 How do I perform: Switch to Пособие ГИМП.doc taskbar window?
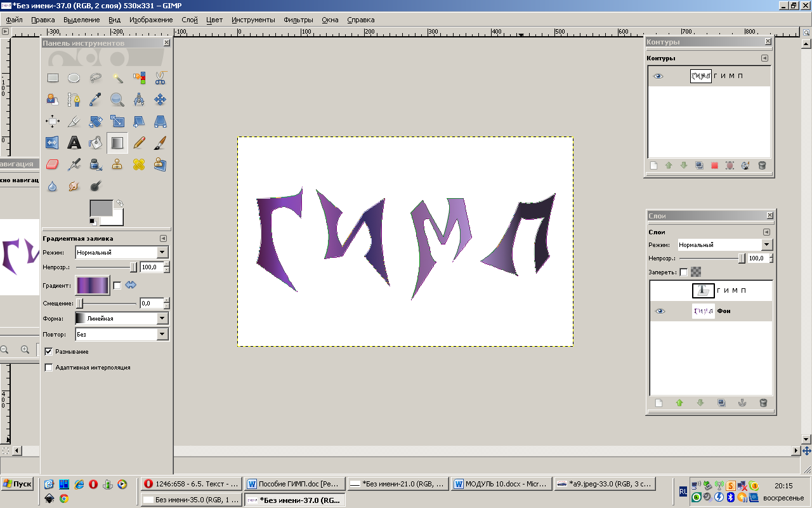[296, 484]
